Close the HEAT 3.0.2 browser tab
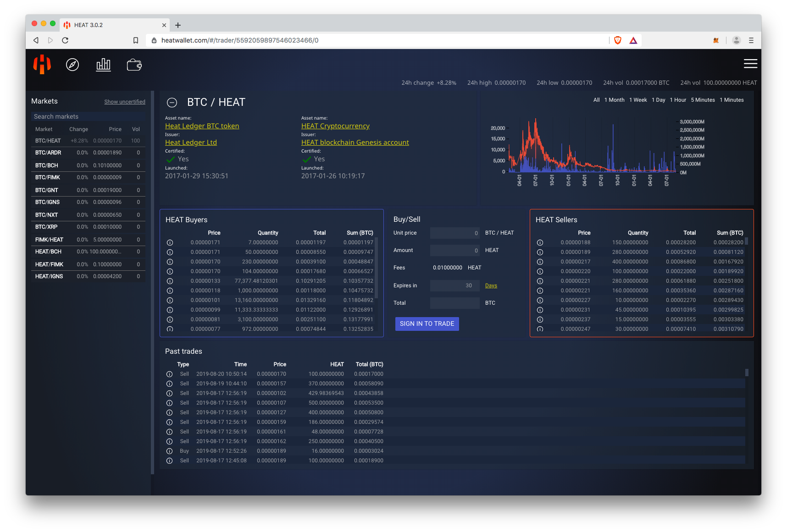The width and height of the screenshot is (787, 532). pyautogui.click(x=164, y=25)
